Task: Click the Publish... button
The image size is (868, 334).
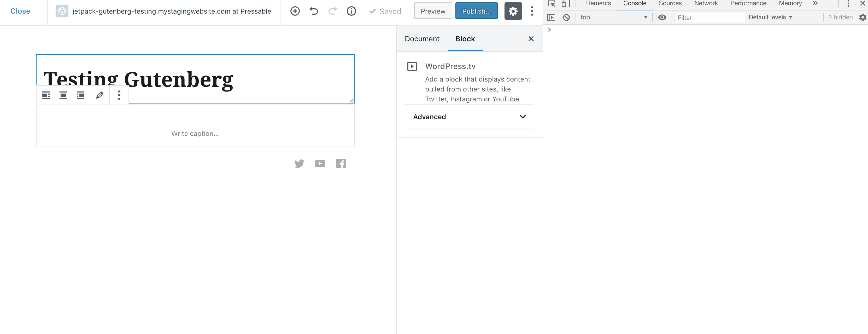Action: (476, 11)
